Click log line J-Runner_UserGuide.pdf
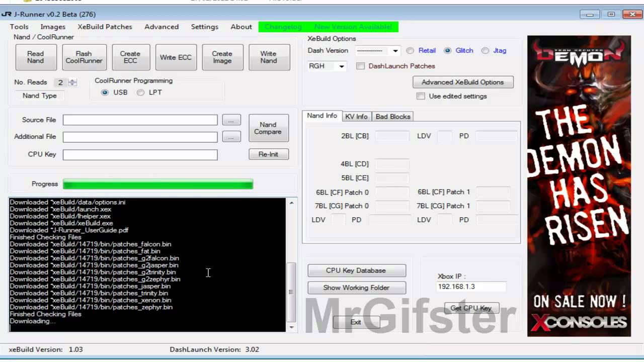Image resolution: width=644 pixels, height=362 pixels. pos(69,230)
